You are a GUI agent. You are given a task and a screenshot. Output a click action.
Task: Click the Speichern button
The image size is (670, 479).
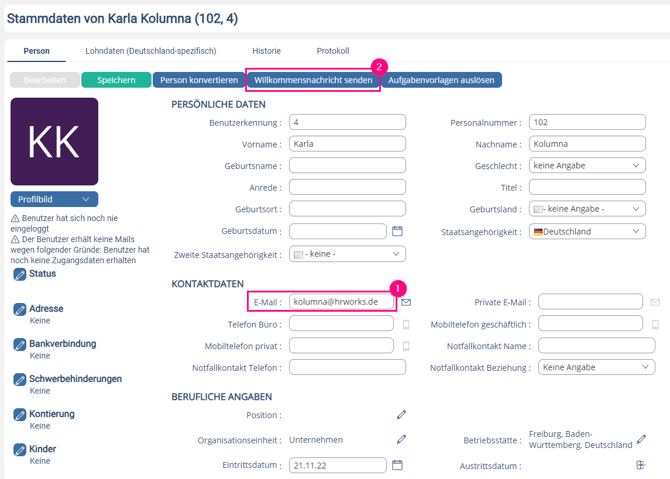[x=116, y=80]
